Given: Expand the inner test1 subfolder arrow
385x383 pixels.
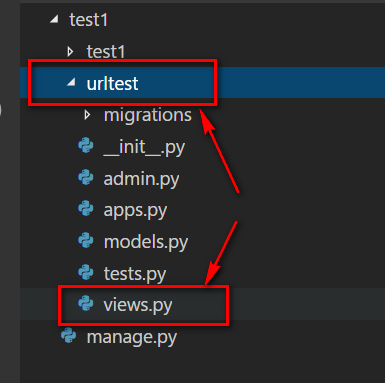Looking at the screenshot, I should [x=70, y=52].
